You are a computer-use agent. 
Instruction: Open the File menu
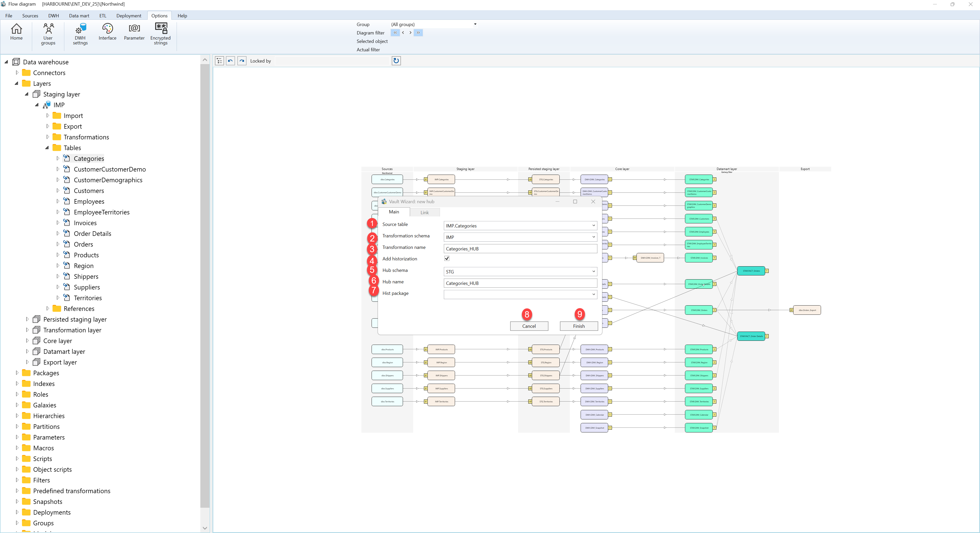pos(9,16)
